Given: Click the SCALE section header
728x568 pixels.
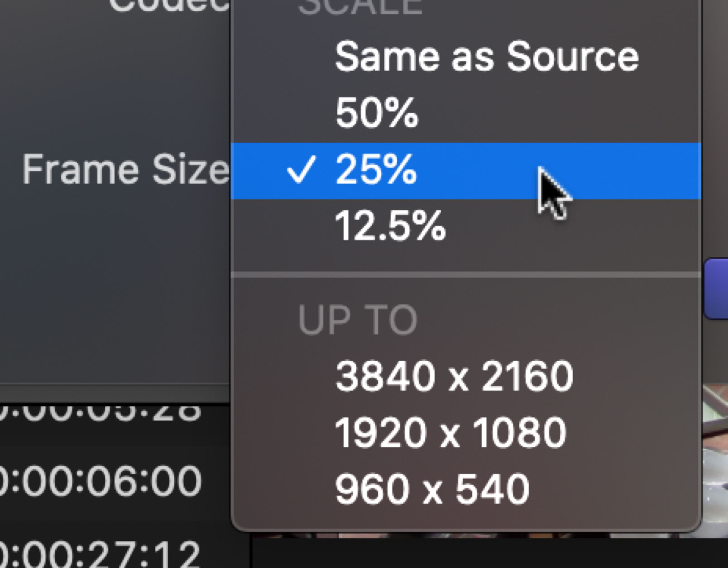Looking at the screenshot, I should 360,7.
